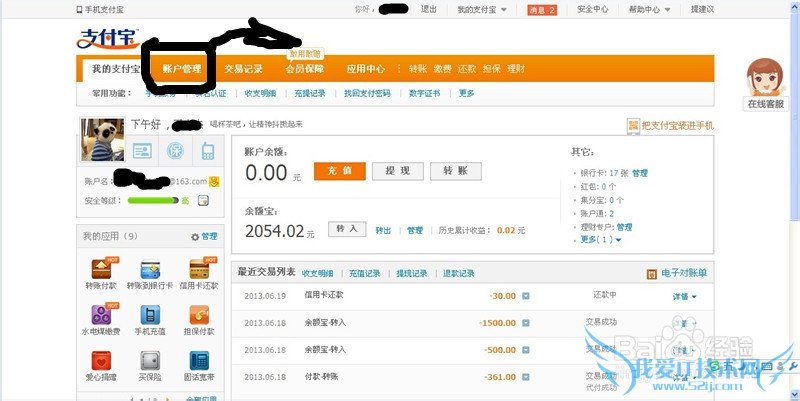Click the phone icon beside 手机支付宝

coord(79,10)
